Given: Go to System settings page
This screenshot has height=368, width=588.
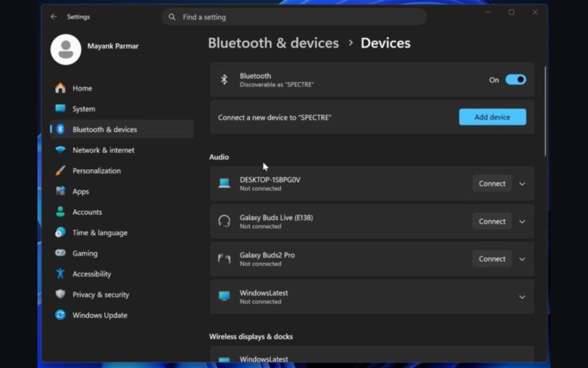Looking at the screenshot, I should 122,109.
